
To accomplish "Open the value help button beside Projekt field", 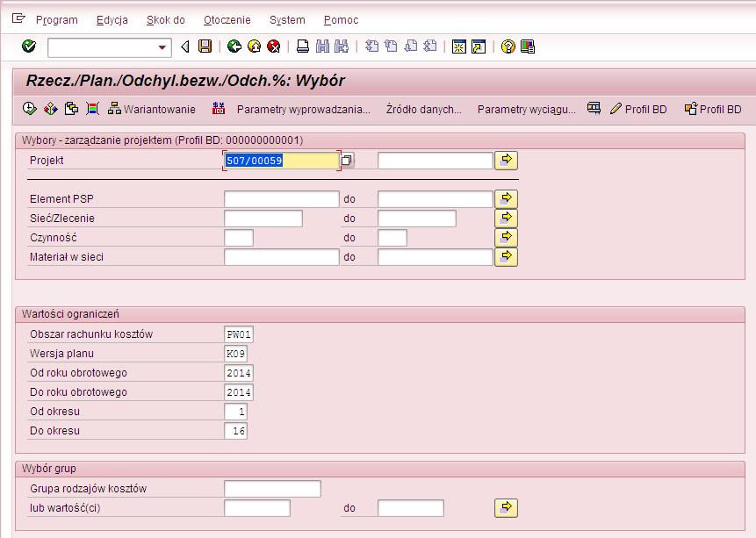I will 346,161.
